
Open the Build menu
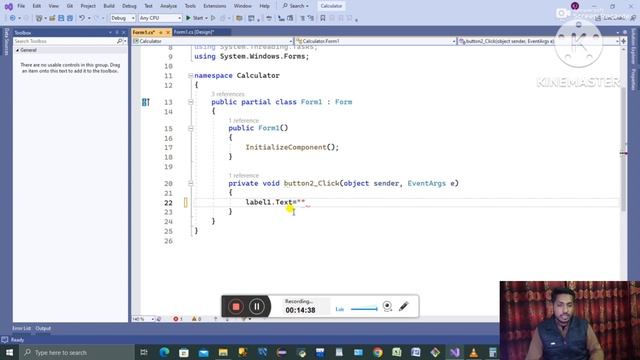coord(109,6)
